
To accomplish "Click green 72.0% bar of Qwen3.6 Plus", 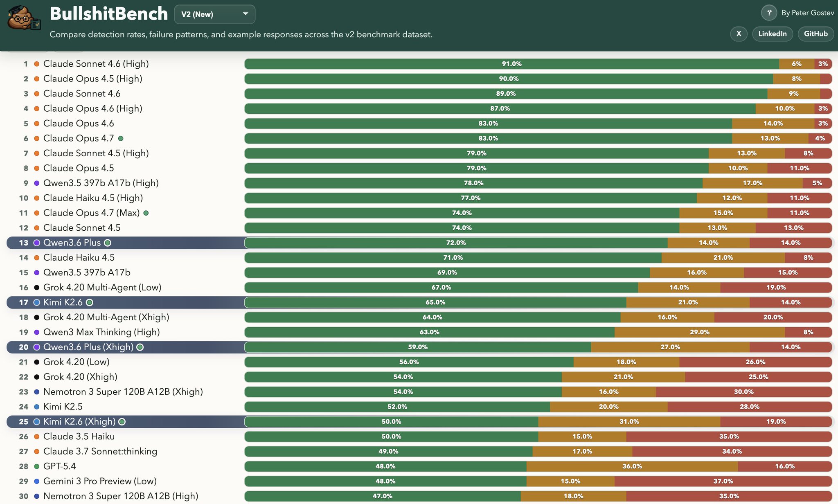I will coord(456,243).
